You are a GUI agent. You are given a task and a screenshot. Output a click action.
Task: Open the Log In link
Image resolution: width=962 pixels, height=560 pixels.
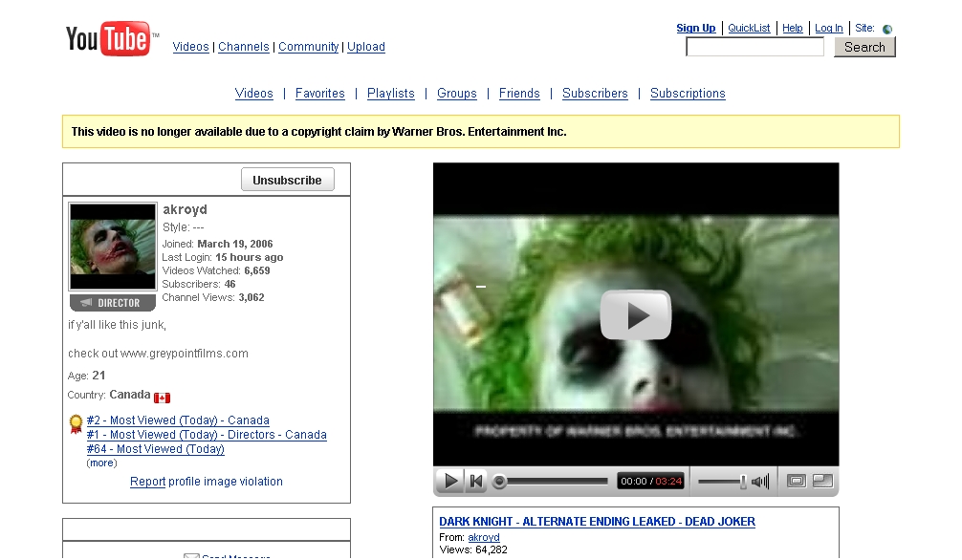click(828, 29)
